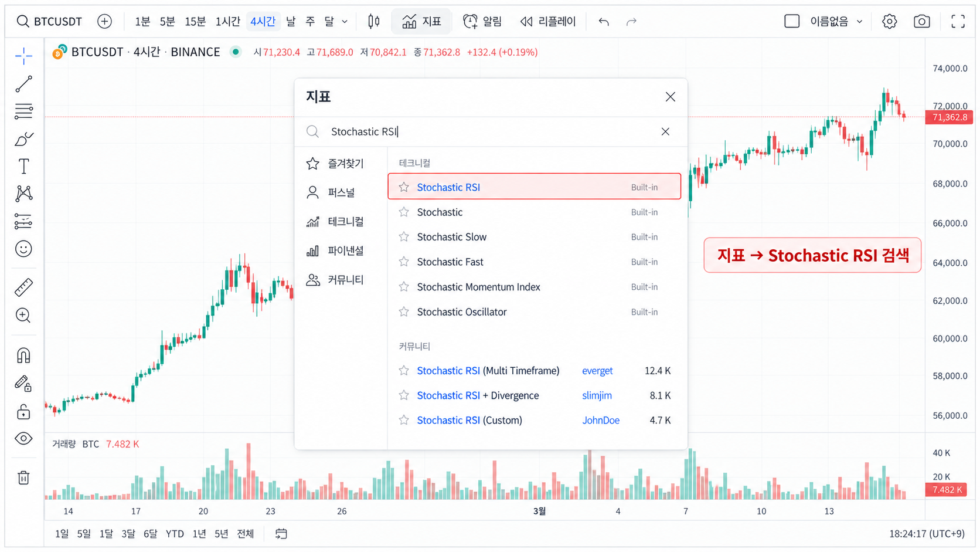Toggle hide all drawings eye icon
Screen dimensions: 980x552
(23, 439)
